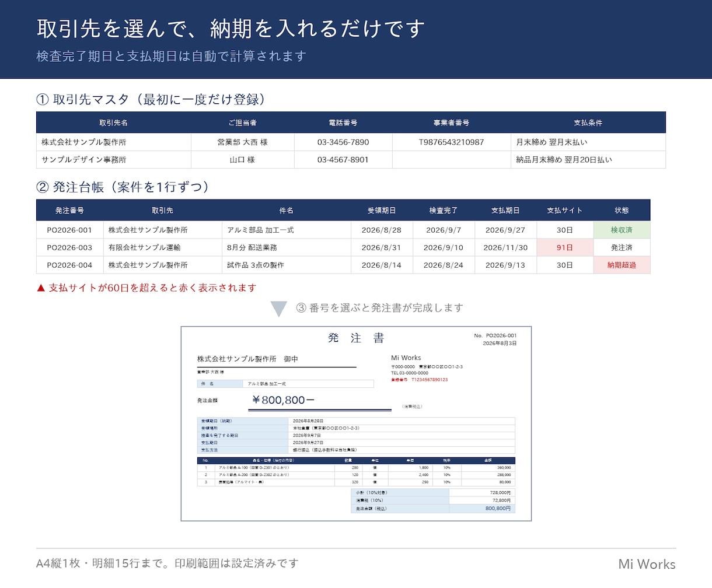Image resolution: width=712 pixels, height=588 pixels.
Task: Click the 2026/9/27 payment date cell
Action: 505,230
